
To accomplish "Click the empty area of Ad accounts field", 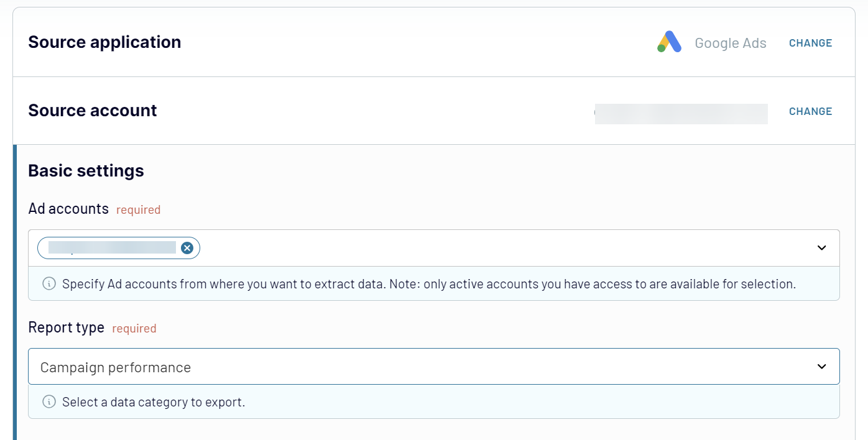I will (x=497, y=248).
